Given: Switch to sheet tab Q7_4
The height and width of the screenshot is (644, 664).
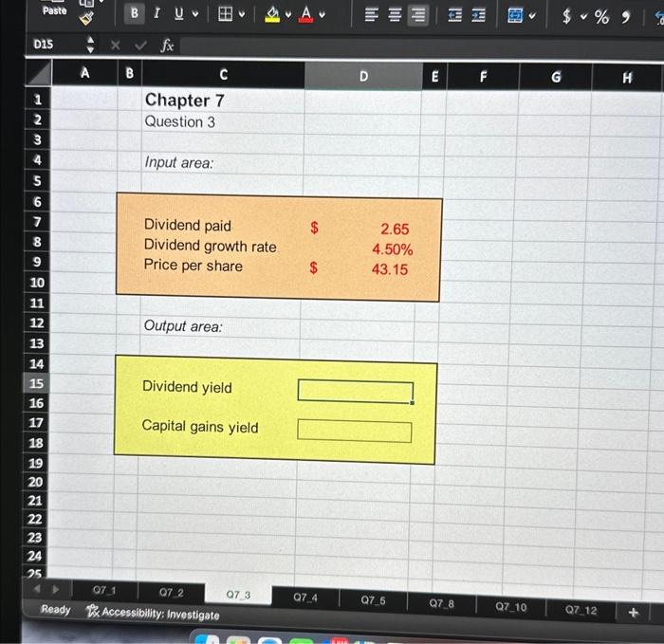Looking at the screenshot, I should point(305,598).
